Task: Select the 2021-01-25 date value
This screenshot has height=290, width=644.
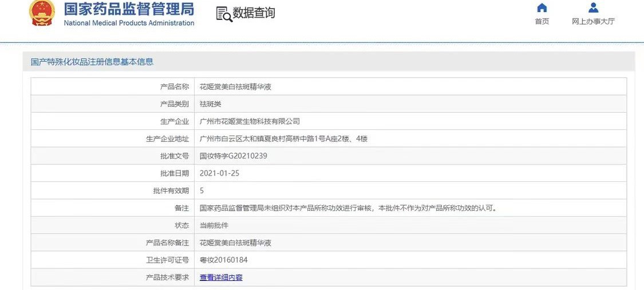Action: tap(219, 173)
